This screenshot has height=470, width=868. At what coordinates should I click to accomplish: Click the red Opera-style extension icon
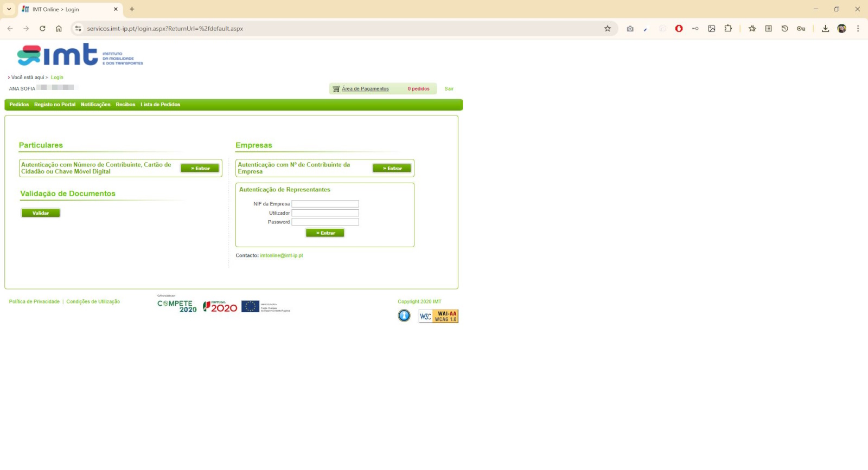click(x=679, y=29)
